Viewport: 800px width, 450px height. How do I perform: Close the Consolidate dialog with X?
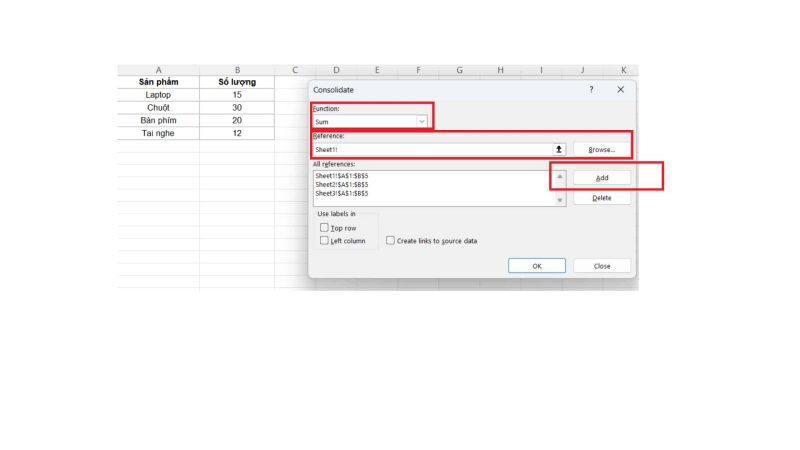tap(620, 89)
